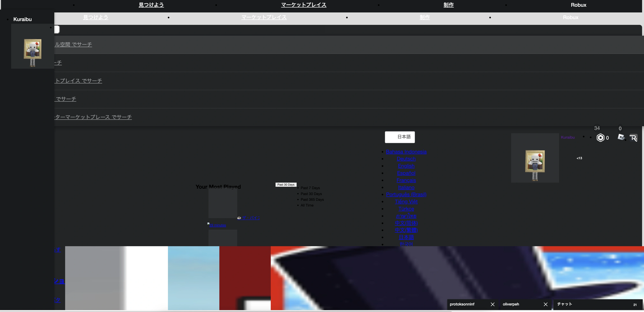
Task: Select Past 365 Days option
Action: click(312, 200)
